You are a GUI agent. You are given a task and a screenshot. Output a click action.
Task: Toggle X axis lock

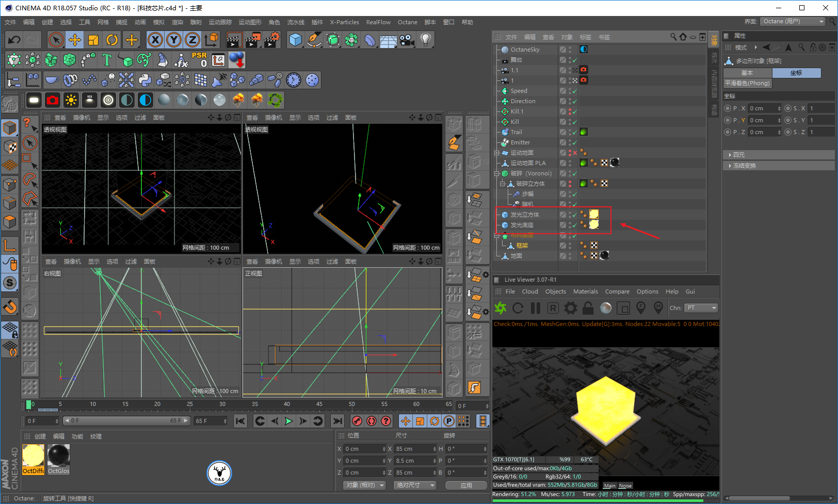coord(155,40)
